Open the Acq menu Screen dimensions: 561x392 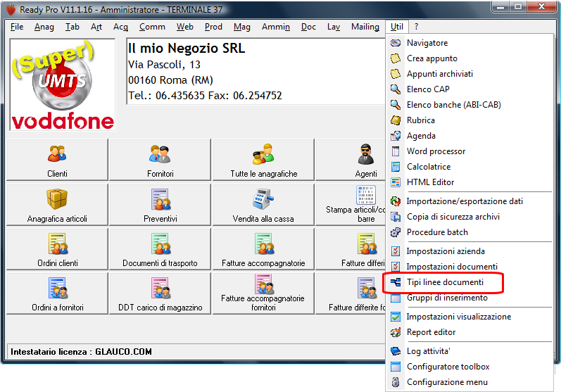point(120,27)
